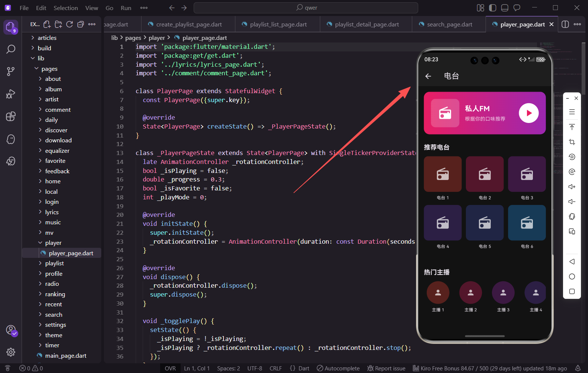Click the emulator hamburger menu icon
This screenshot has height=373, width=588.
(x=572, y=112)
